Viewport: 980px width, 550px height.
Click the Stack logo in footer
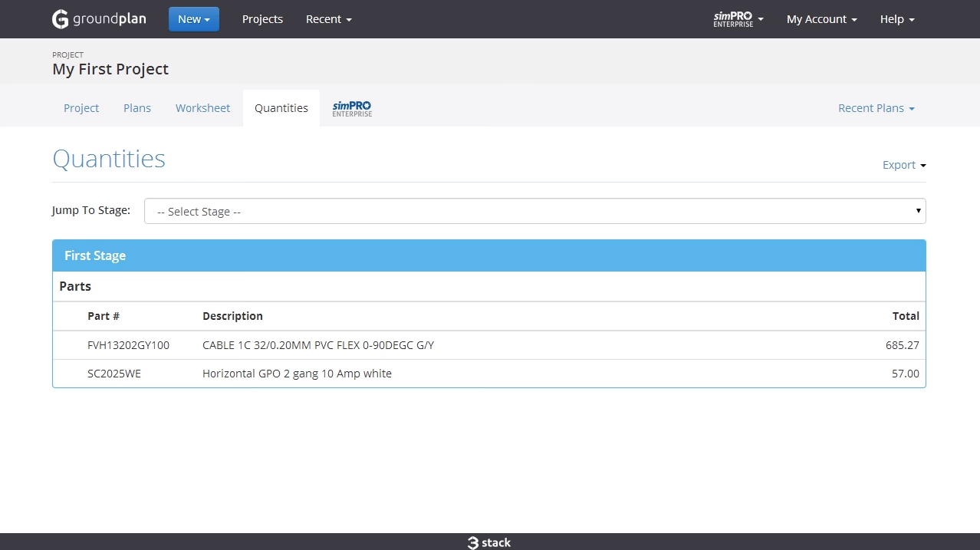[489, 542]
